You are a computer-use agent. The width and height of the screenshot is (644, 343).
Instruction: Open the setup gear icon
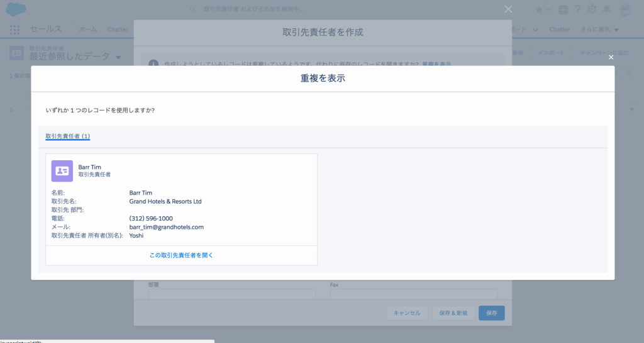(592, 9)
